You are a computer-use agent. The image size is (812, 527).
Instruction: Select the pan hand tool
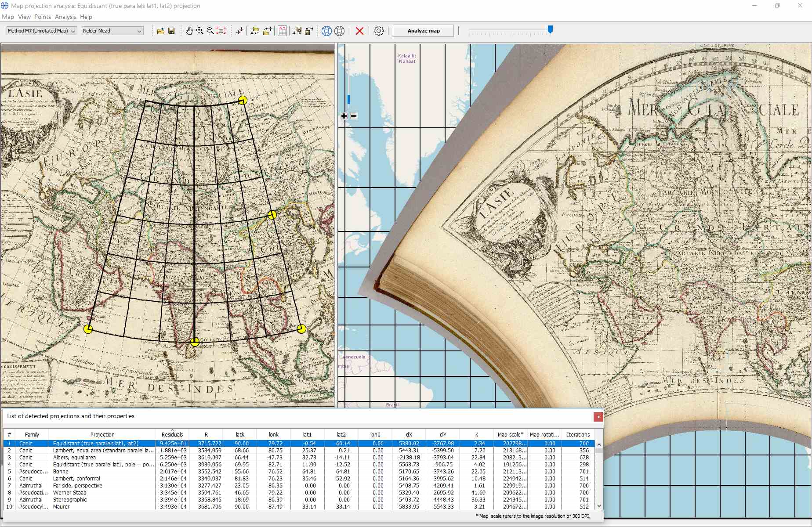click(x=189, y=31)
